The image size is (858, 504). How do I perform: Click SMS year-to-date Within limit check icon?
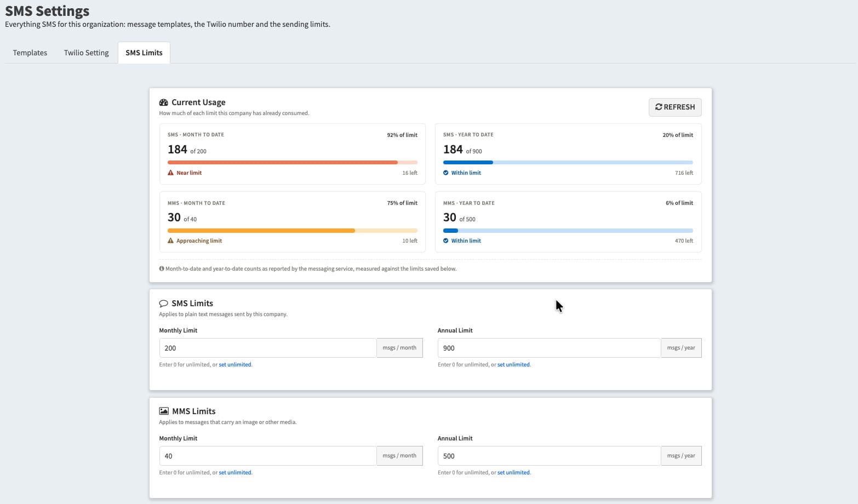[446, 173]
